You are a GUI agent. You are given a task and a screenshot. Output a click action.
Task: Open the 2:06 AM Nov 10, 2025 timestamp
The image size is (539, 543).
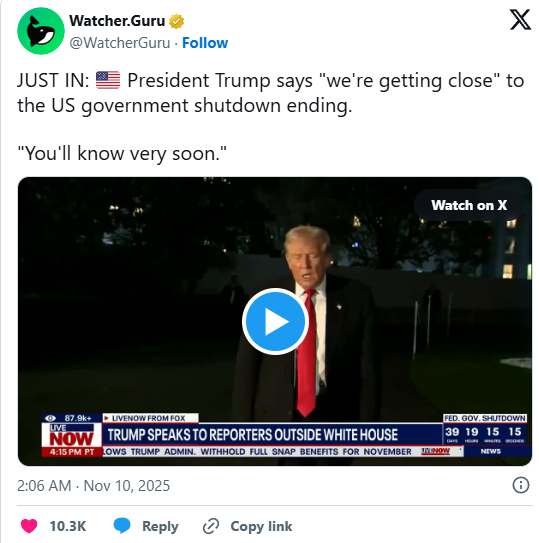pos(94,486)
